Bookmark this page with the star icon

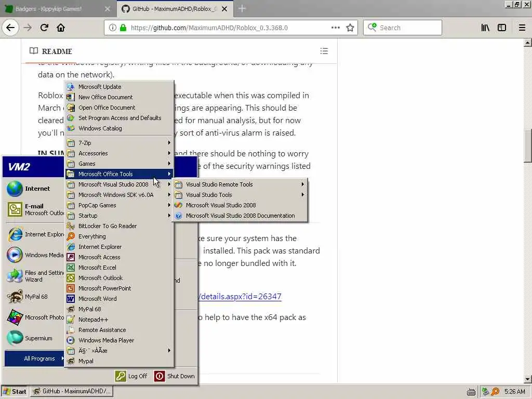click(350, 28)
